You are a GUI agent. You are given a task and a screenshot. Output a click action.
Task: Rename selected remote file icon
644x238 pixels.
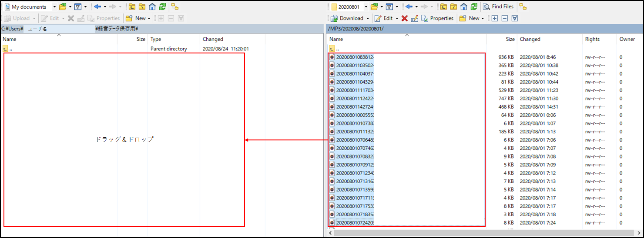point(415,18)
